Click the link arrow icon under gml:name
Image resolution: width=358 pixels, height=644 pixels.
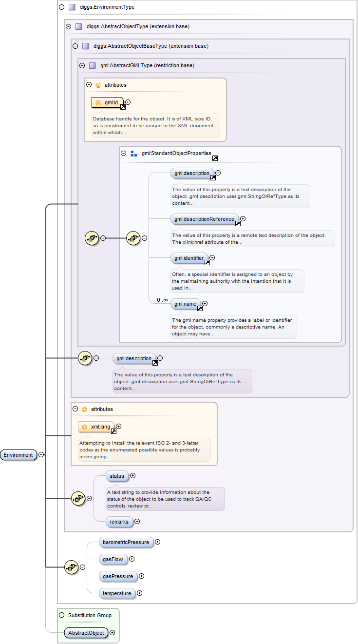(200, 308)
